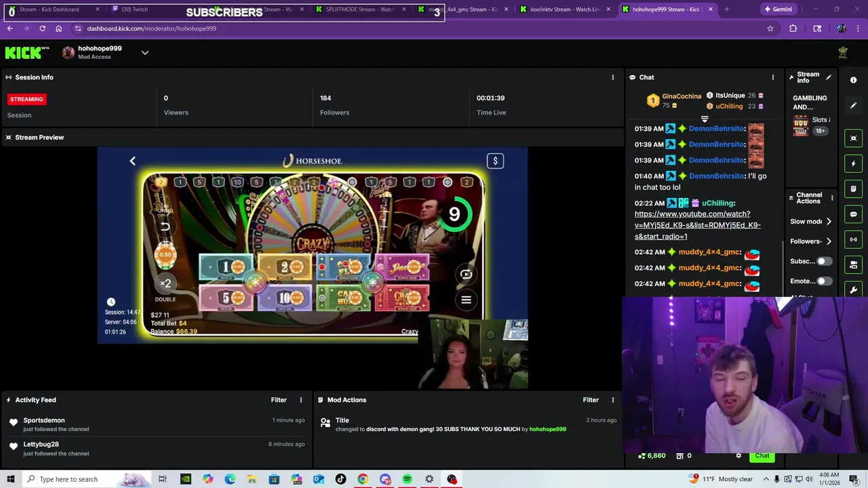
Task: Toggle Emotes-only chat switch
Action: [824, 281]
